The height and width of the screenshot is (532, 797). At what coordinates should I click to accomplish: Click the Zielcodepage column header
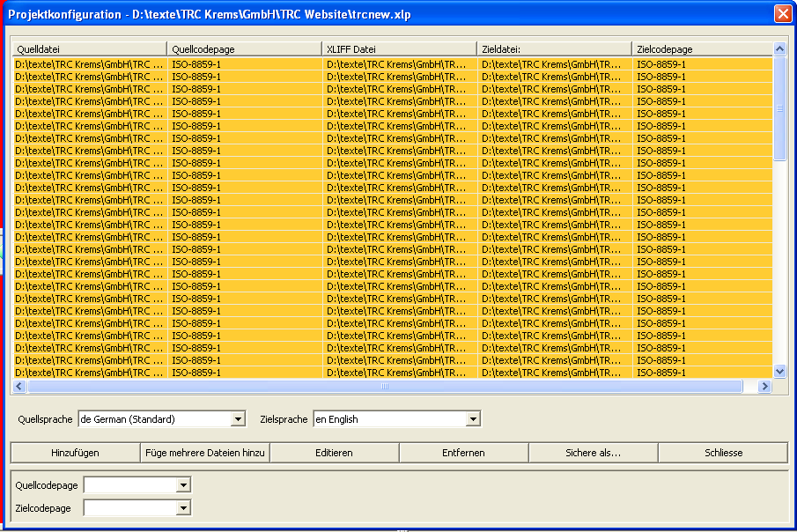pyautogui.click(x=701, y=49)
